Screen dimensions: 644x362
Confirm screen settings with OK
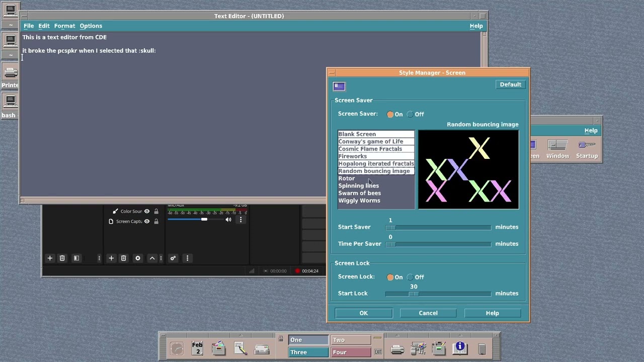tap(363, 313)
